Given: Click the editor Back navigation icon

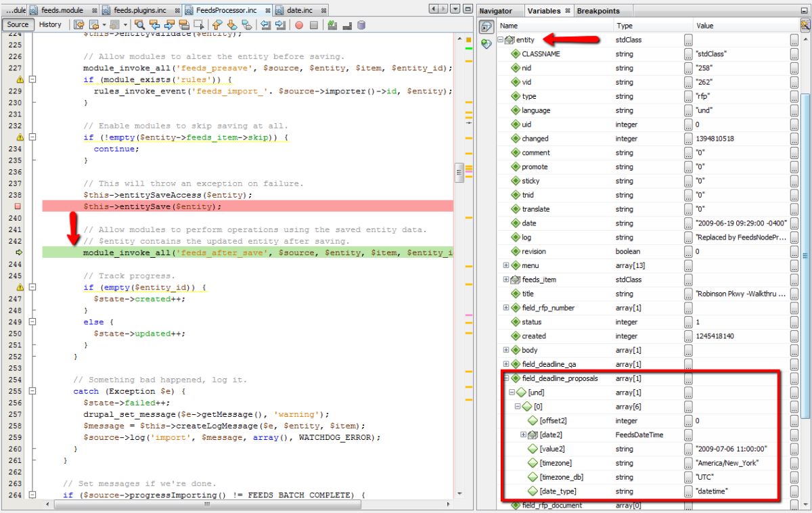Looking at the screenshot, I should point(93,25).
